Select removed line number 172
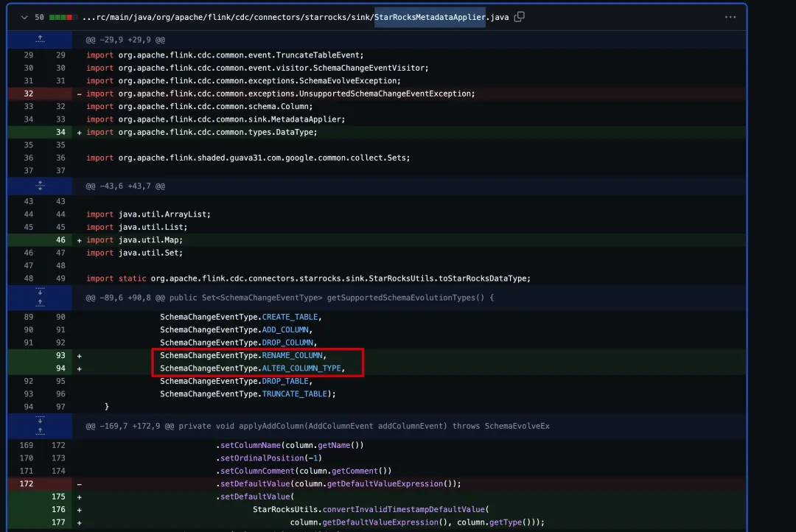The image size is (796, 532). 27,484
